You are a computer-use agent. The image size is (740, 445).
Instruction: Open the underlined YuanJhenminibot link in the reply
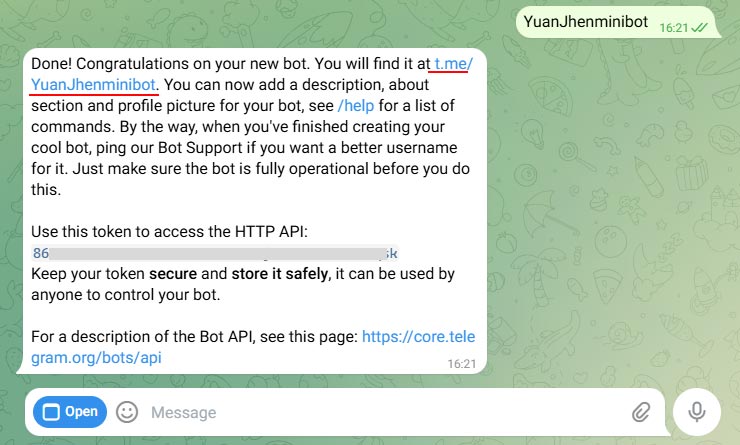point(93,84)
